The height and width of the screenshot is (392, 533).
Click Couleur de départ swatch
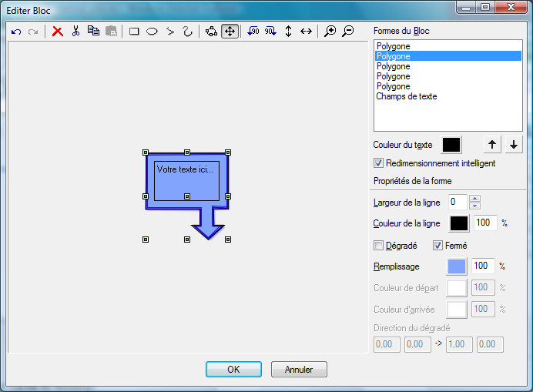coord(457,288)
